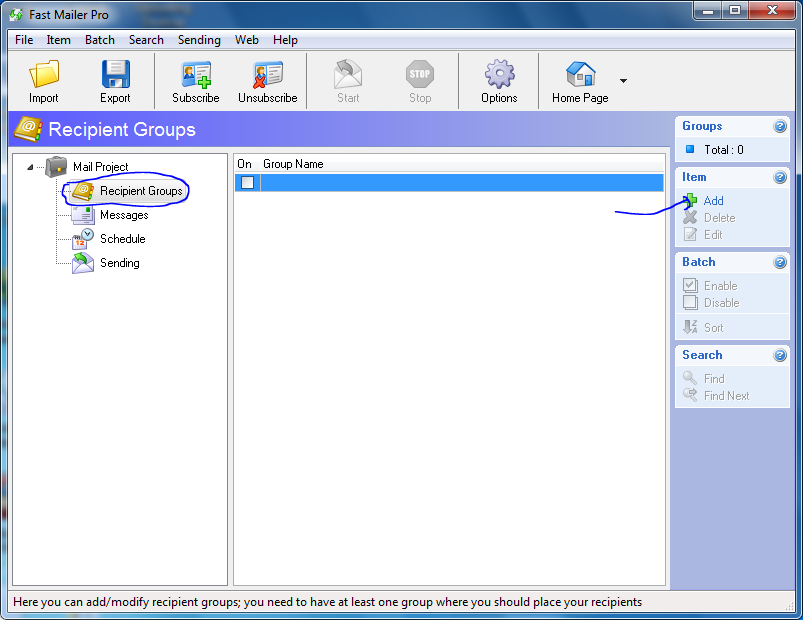Open the Item menu
Screen dimensions: 803x620
pyautogui.click(x=58, y=40)
